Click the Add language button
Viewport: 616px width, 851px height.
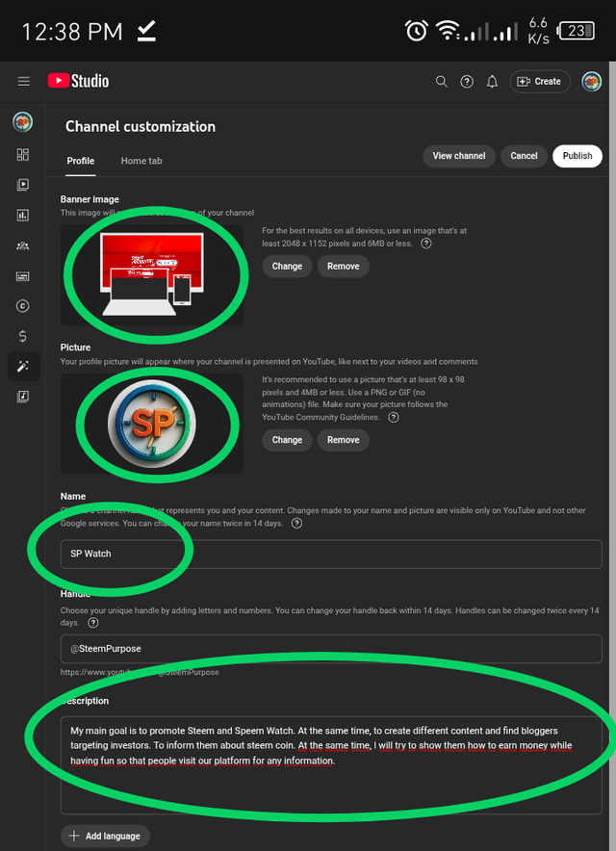[105, 837]
